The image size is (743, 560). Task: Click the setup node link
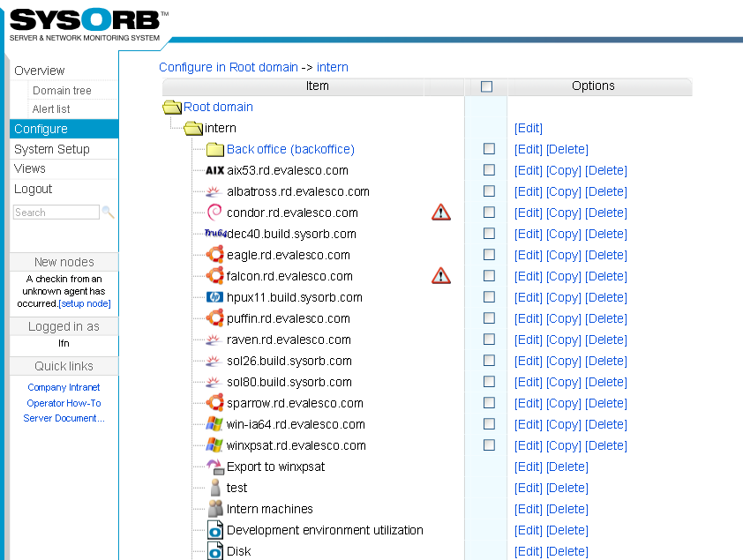pyautogui.click(x=85, y=303)
